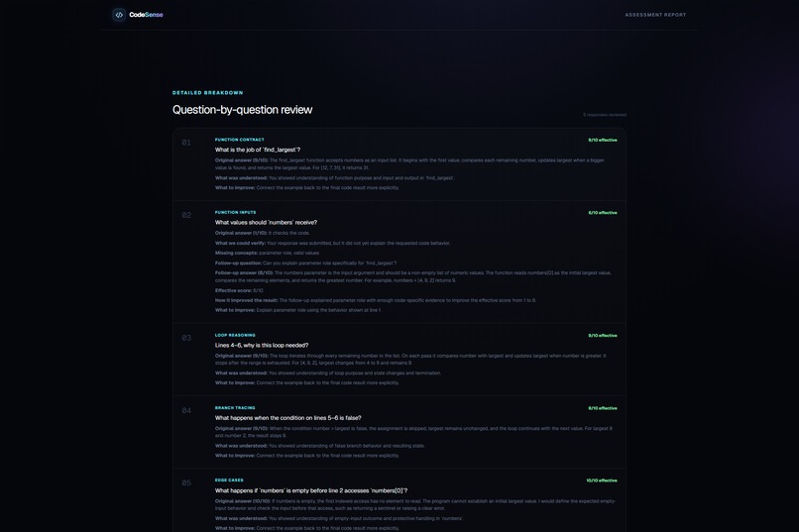Screen dimensions: 799x532
Task: Select the Edge Cases category tag
Action: pos(229,480)
